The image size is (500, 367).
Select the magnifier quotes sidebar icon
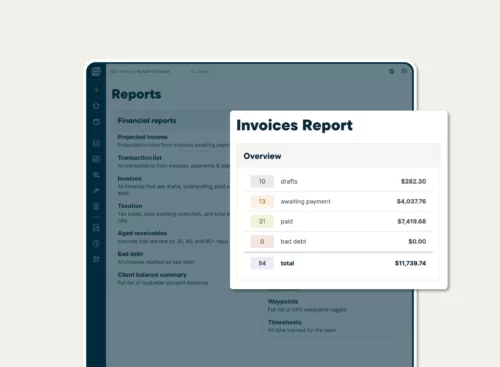pos(96,175)
